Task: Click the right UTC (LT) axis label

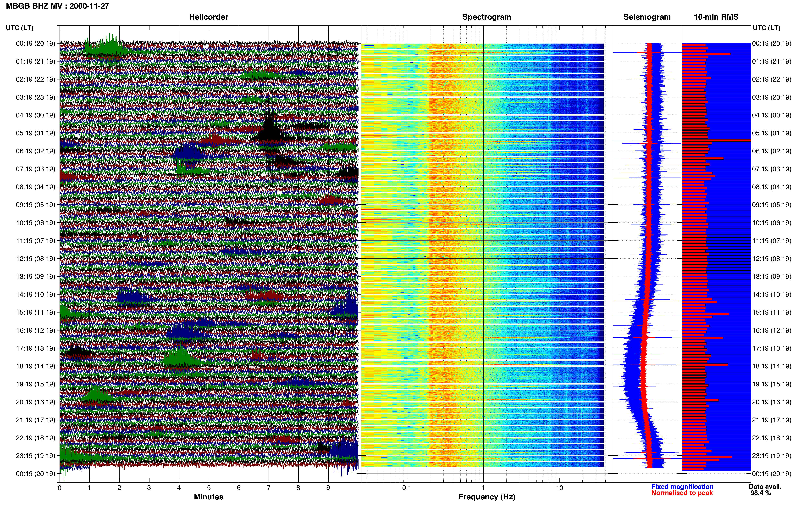Action: coord(766,28)
